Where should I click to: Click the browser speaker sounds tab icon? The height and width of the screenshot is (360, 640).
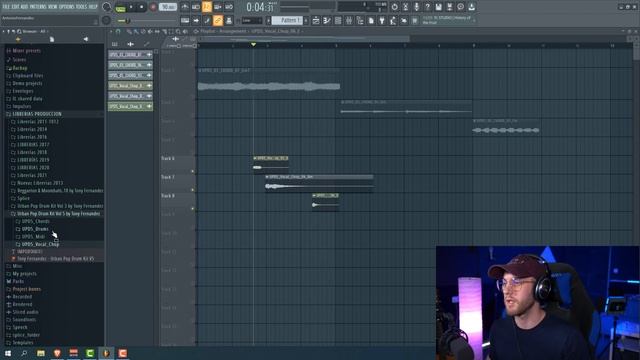86,39
